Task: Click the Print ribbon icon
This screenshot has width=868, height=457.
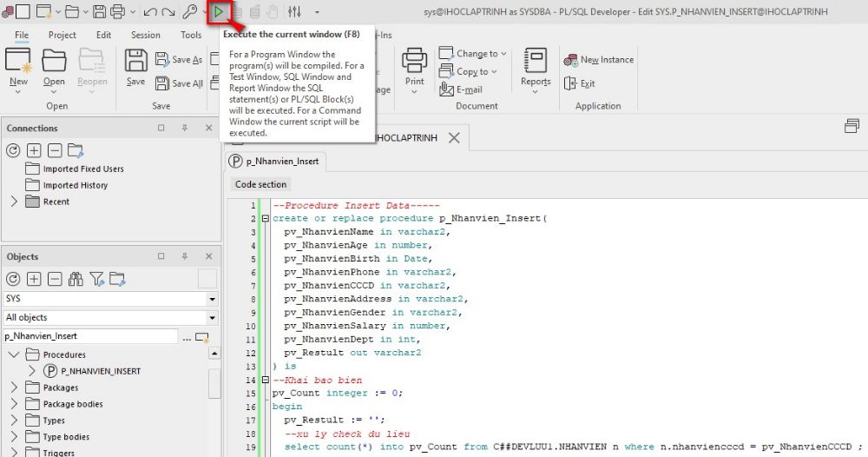Action: (414, 60)
